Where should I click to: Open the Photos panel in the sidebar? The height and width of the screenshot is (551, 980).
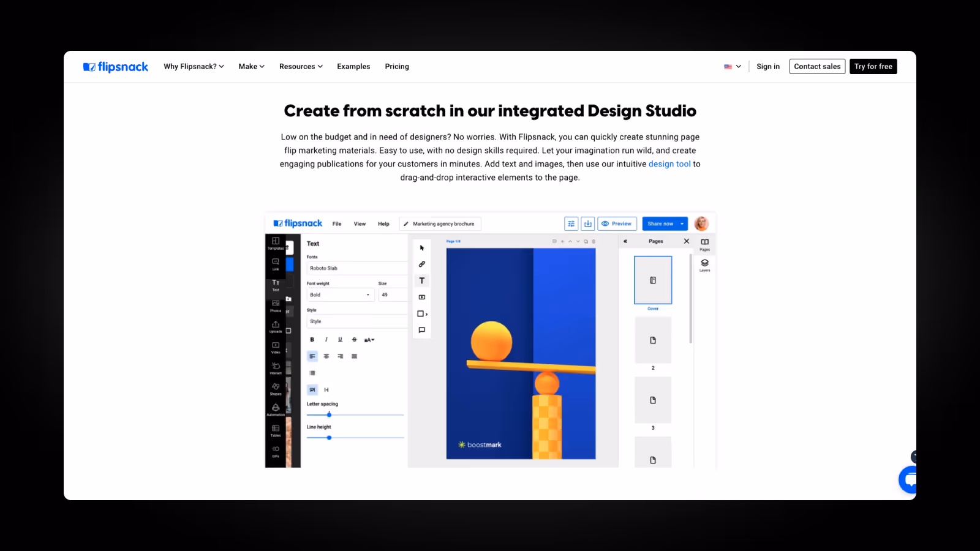coord(276,306)
